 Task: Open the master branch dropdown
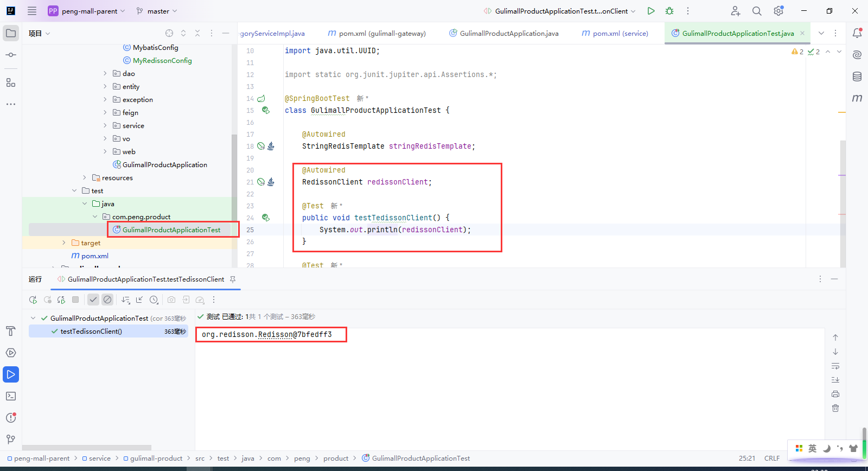pyautogui.click(x=157, y=11)
